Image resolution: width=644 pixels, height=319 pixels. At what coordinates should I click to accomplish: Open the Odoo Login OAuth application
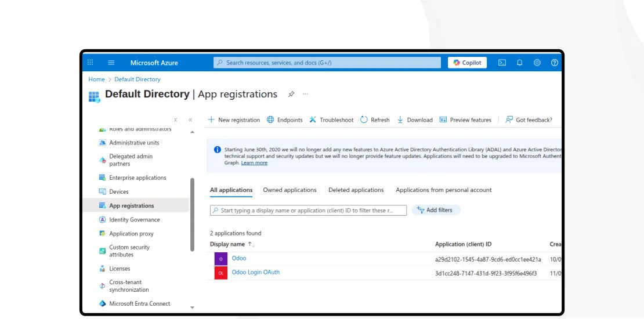click(x=255, y=272)
